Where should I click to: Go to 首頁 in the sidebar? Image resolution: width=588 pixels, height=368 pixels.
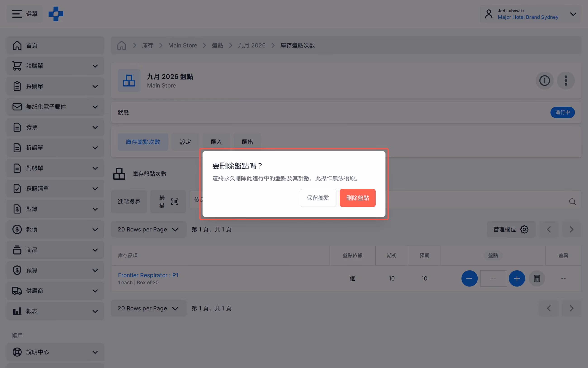pos(55,46)
